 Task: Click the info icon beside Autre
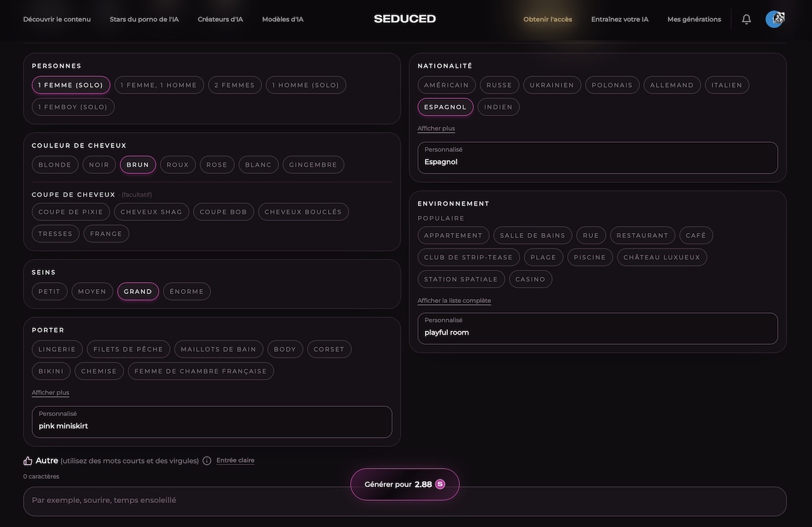pyautogui.click(x=207, y=461)
